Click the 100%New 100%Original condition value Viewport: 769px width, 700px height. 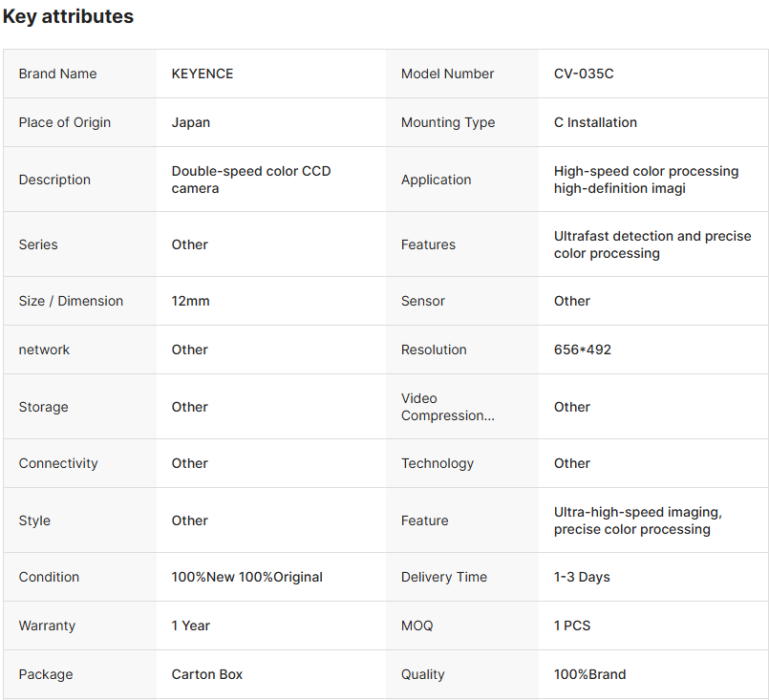[x=247, y=577]
